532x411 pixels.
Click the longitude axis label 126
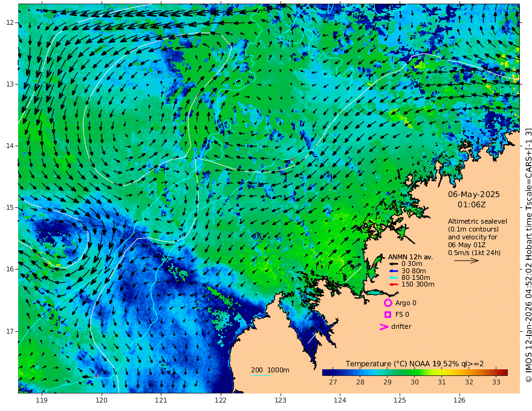[x=459, y=401]
